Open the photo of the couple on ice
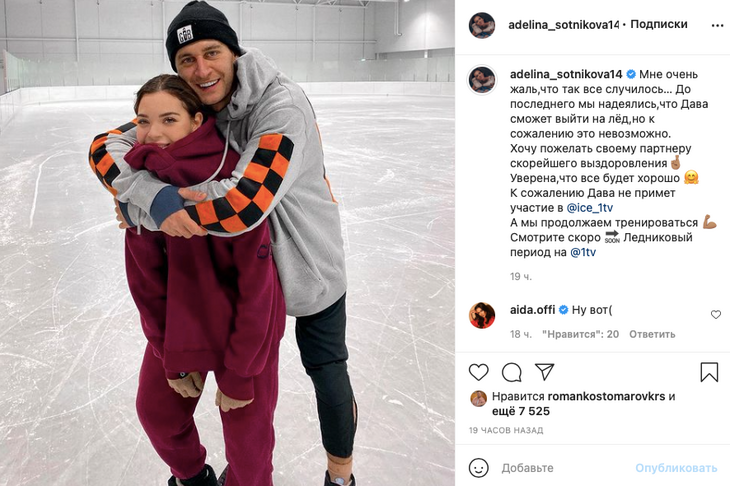This screenshot has width=730, height=486. (x=227, y=243)
